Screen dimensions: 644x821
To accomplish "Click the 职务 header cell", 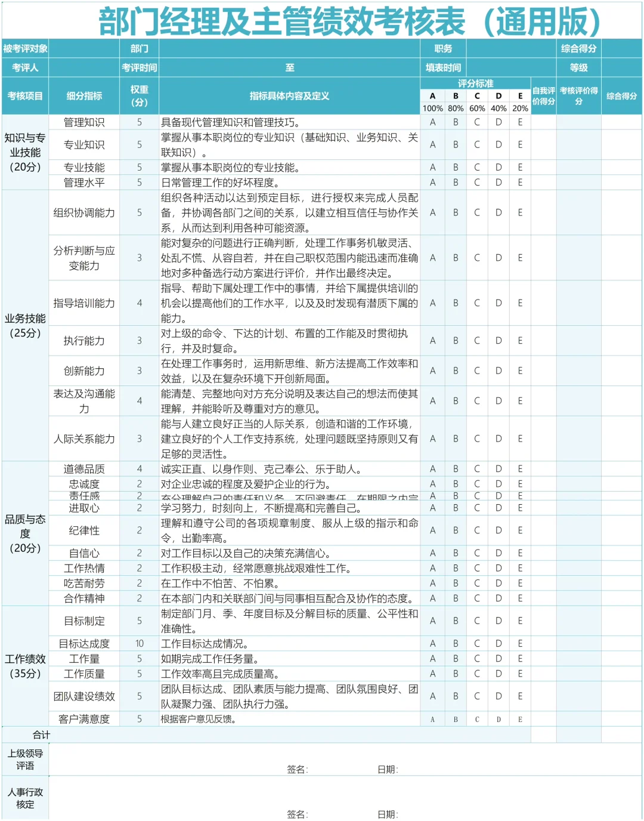I will click(443, 48).
